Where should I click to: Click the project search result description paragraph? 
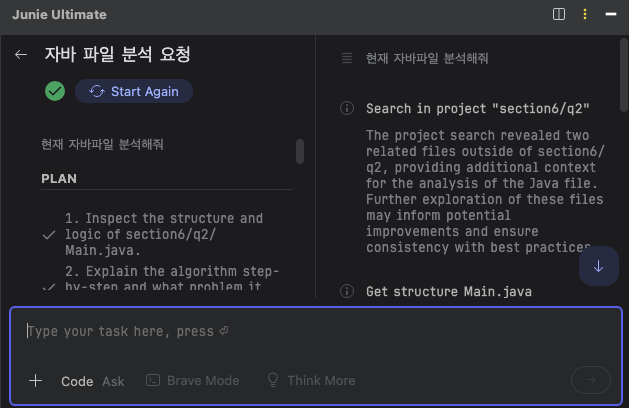[x=485, y=191]
